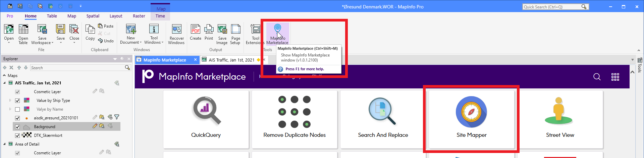
Task: Collapse the Area of Detail map node
Action: [5, 144]
